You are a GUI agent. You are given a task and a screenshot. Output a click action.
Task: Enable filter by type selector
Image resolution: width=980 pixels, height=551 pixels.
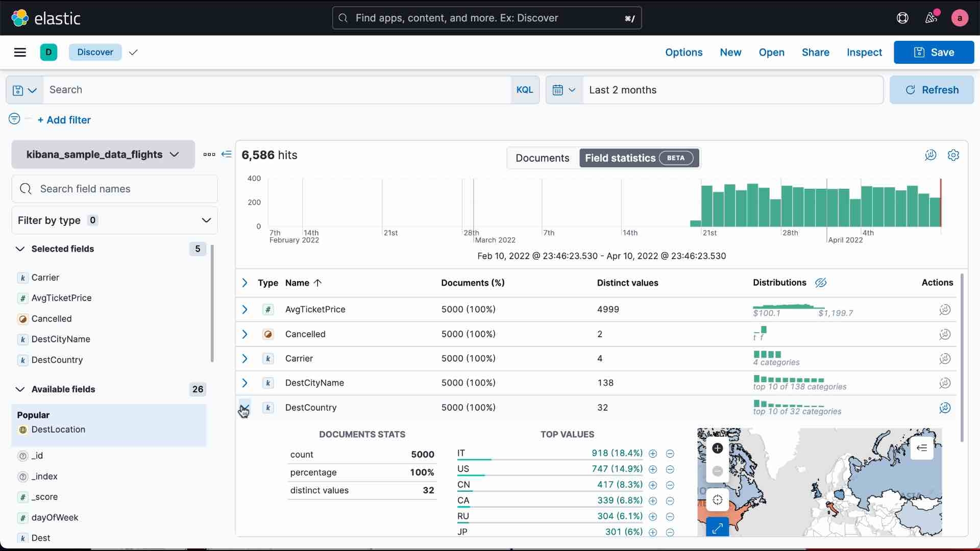point(114,220)
